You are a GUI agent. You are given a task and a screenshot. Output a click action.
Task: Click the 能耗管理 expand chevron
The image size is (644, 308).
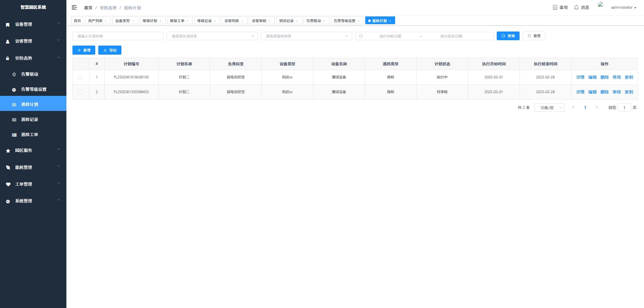58,166
